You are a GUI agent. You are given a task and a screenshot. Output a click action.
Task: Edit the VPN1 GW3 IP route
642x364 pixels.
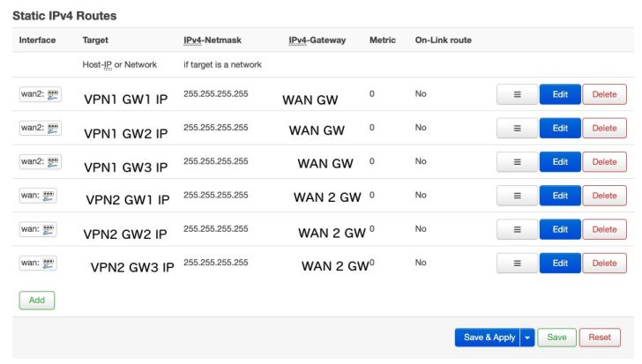(560, 162)
